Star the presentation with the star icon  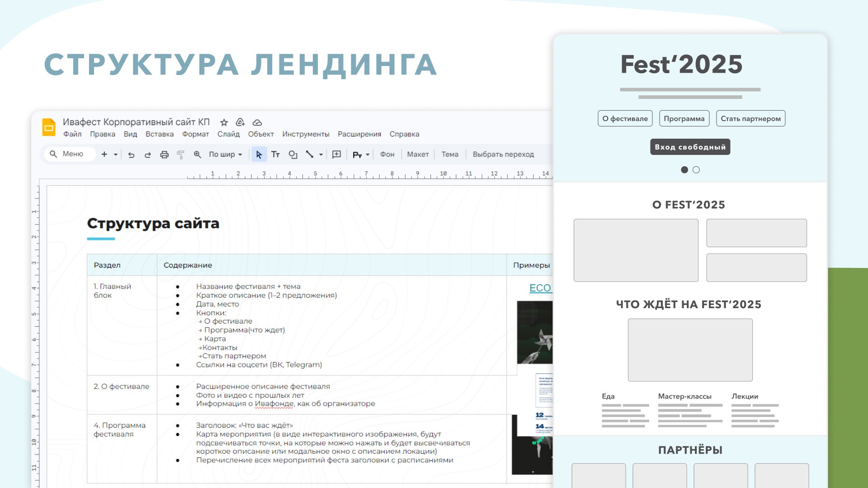point(224,122)
